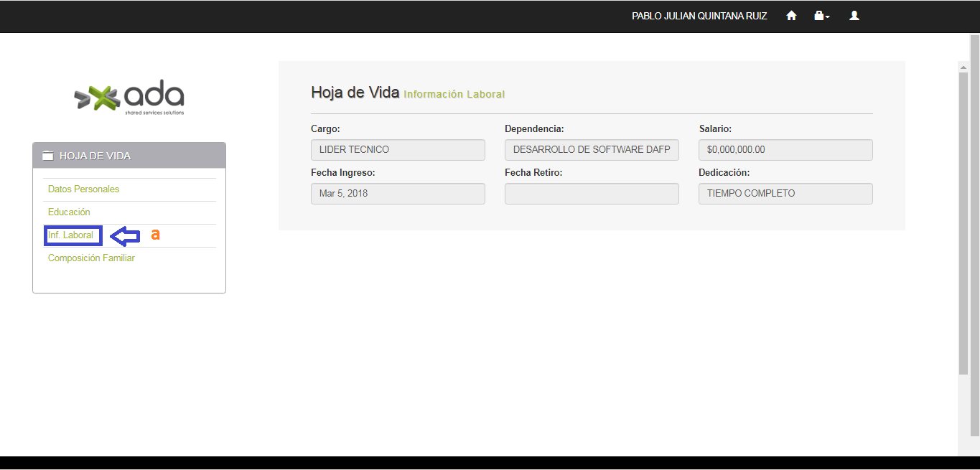Click the username PABLO JULIAN QUINTANA RUIZ

(699, 16)
